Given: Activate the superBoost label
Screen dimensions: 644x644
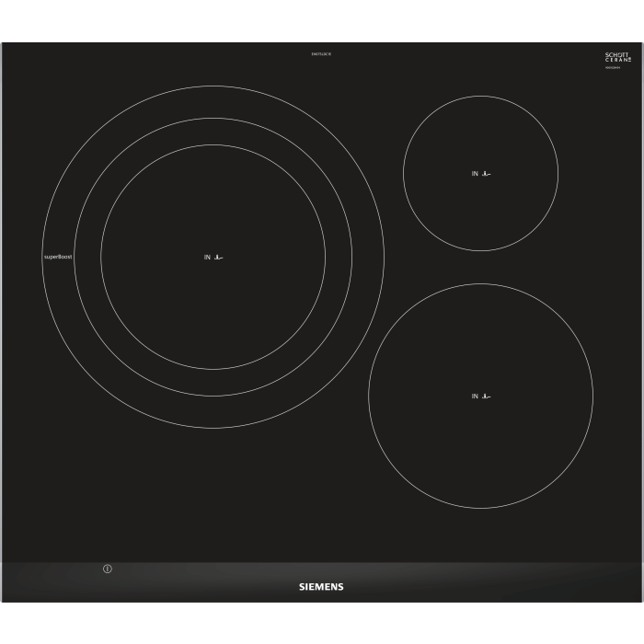Looking at the screenshot, I should 58,257.
